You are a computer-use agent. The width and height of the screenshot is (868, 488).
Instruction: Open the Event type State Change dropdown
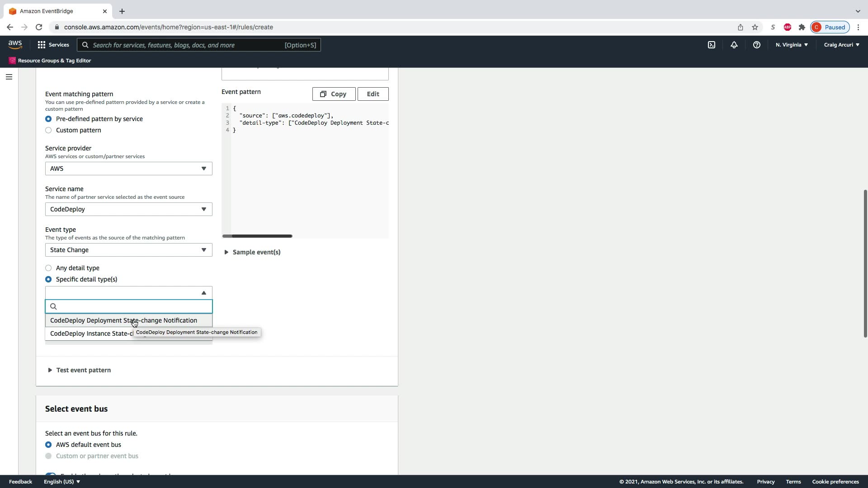128,250
